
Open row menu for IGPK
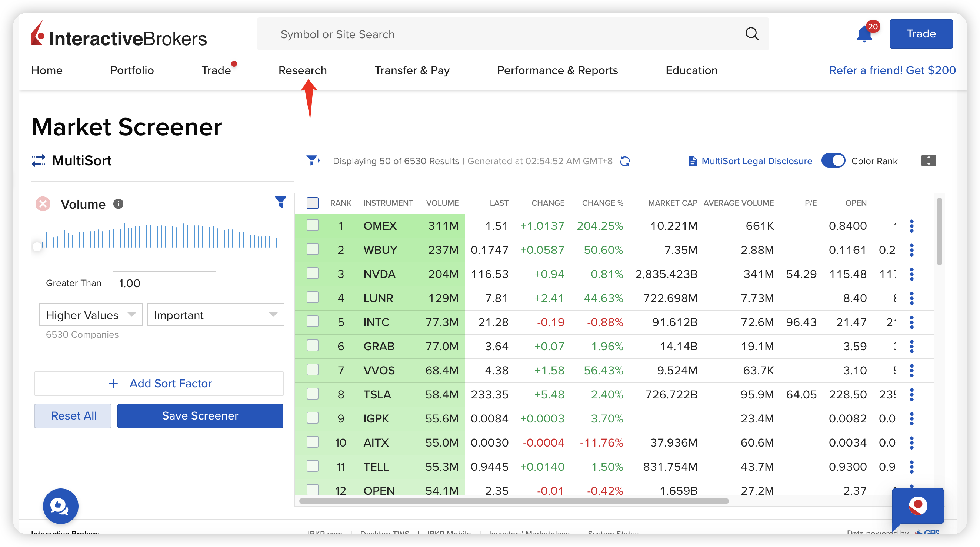pos(911,418)
